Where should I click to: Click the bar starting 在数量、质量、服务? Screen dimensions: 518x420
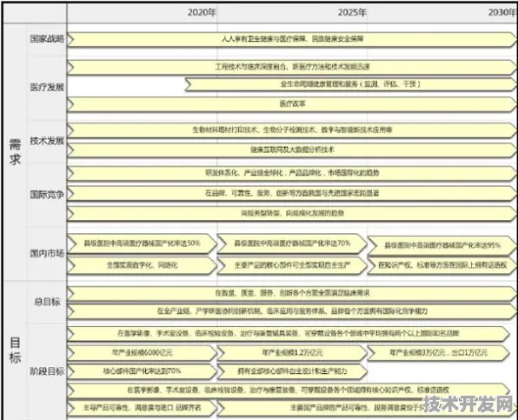point(292,293)
